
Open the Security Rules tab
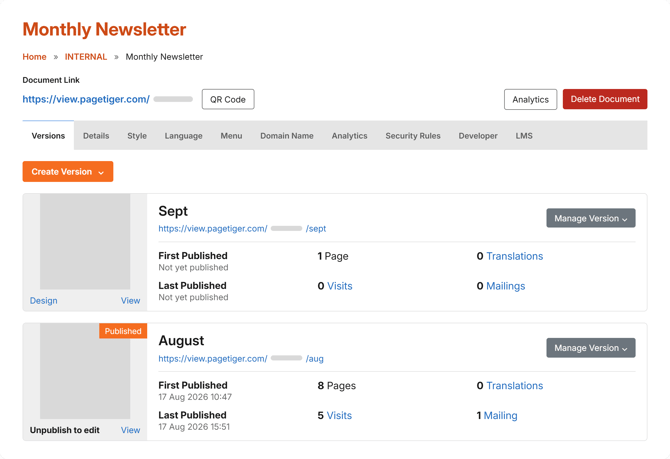coord(413,135)
